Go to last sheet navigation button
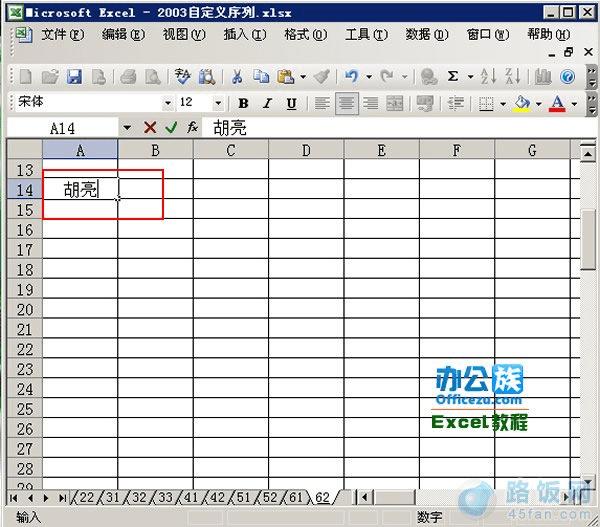Viewport: 600px width, 527px height. pos(62,498)
